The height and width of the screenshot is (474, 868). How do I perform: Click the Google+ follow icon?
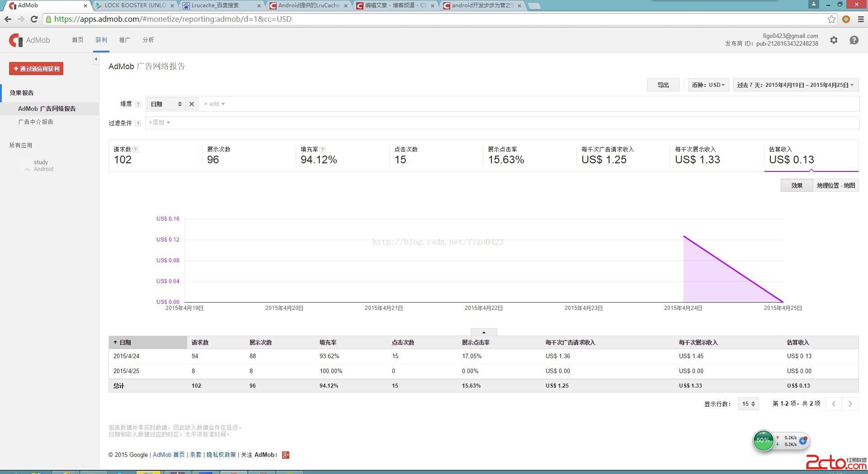click(286, 455)
